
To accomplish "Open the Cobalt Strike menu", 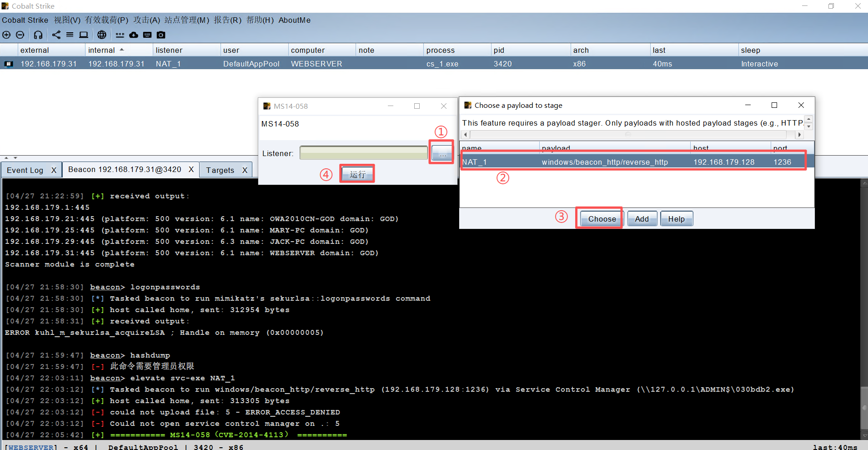I will pyautogui.click(x=25, y=20).
